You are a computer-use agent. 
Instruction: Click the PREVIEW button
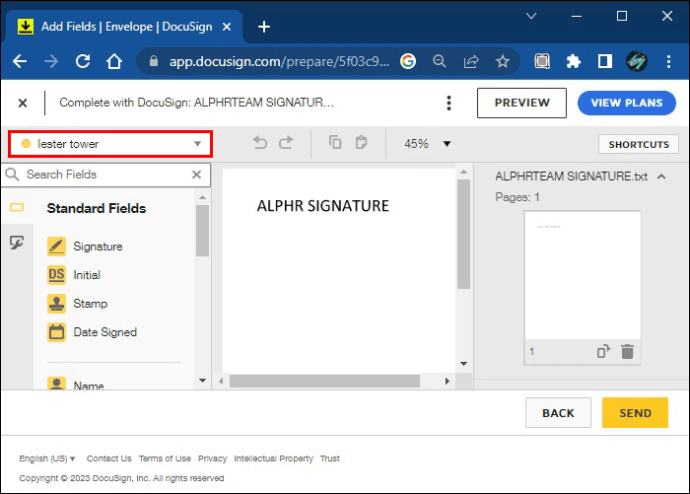click(x=522, y=103)
